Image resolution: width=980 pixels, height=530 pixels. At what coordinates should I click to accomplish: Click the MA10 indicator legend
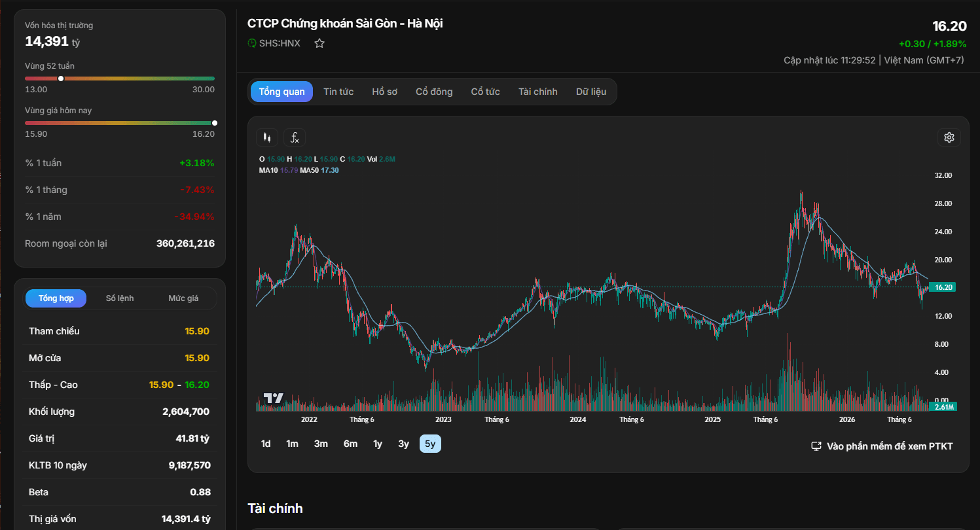click(278, 170)
